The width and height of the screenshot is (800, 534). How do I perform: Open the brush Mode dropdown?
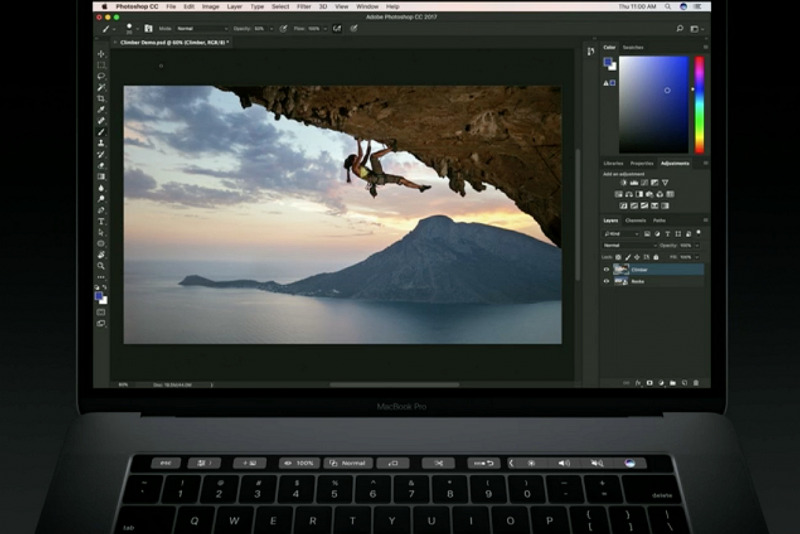pyautogui.click(x=203, y=29)
